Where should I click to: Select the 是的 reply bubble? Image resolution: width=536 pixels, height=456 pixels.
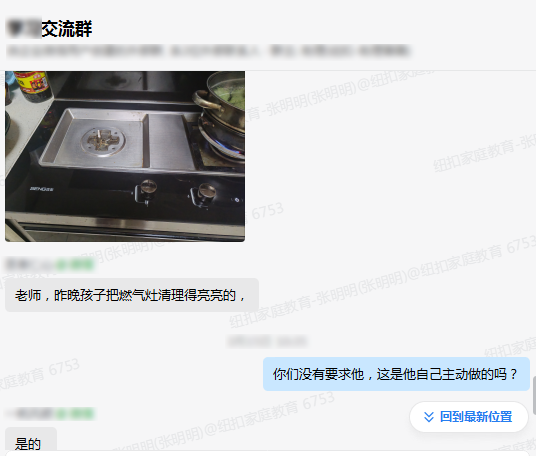31,442
